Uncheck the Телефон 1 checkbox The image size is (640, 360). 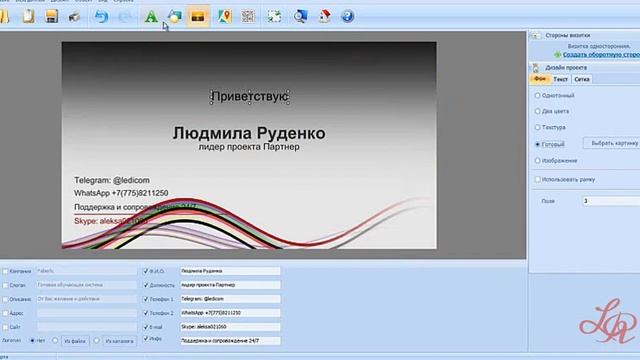point(146,299)
